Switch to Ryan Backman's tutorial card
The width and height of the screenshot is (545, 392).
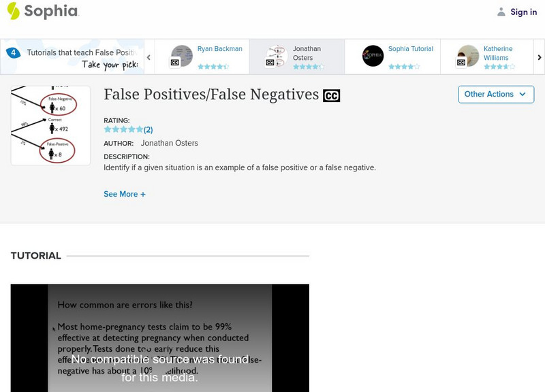pyautogui.click(x=218, y=49)
